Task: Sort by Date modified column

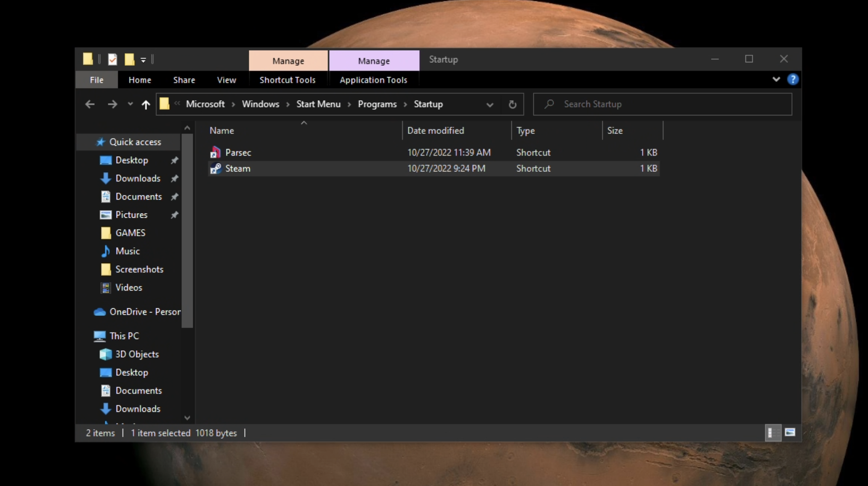Action: (x=457, y=131)
